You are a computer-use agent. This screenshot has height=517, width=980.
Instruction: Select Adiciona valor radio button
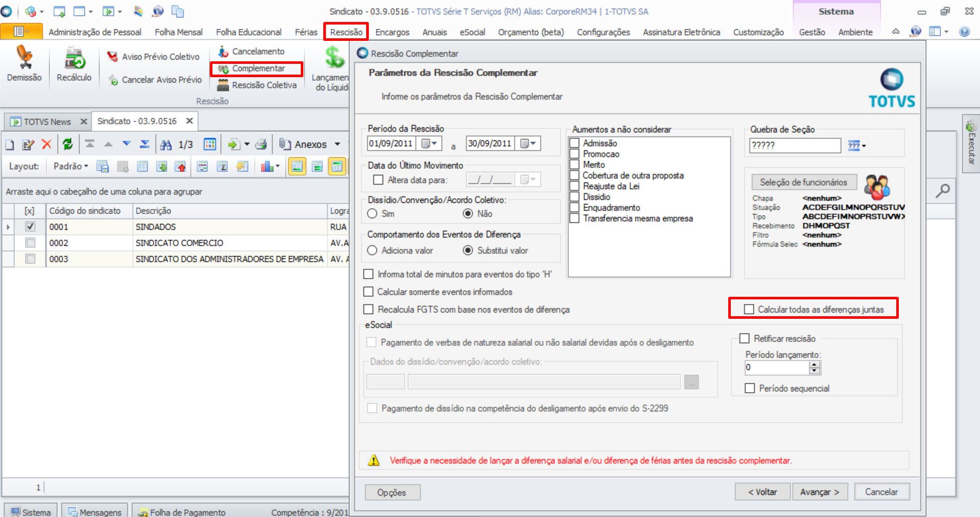tap(372, 250)
